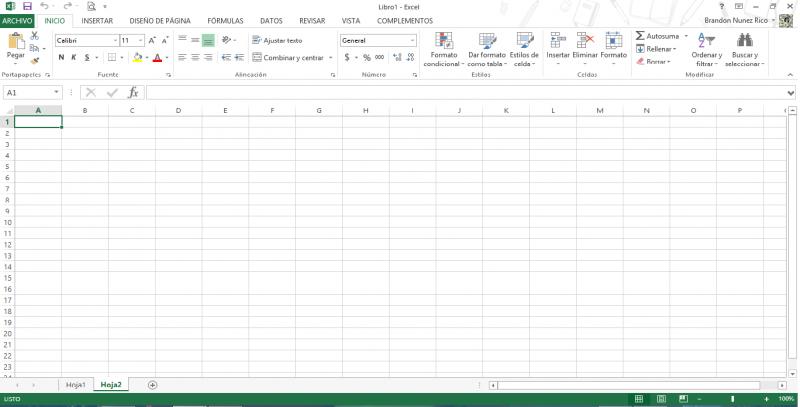Toggle italic formatting K button
The width and height of the screenshot is (800, 407).
74,57
